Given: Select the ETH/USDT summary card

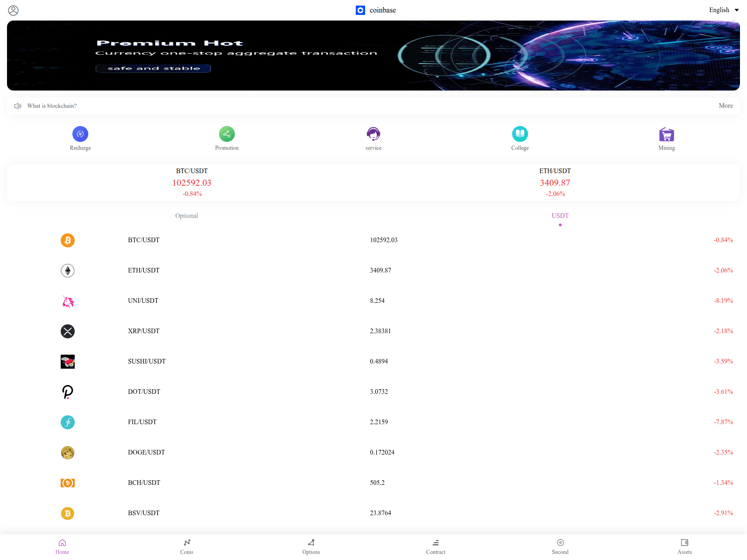Looking at the screenshot, I should pyautogui.click(x=555, y=182).
